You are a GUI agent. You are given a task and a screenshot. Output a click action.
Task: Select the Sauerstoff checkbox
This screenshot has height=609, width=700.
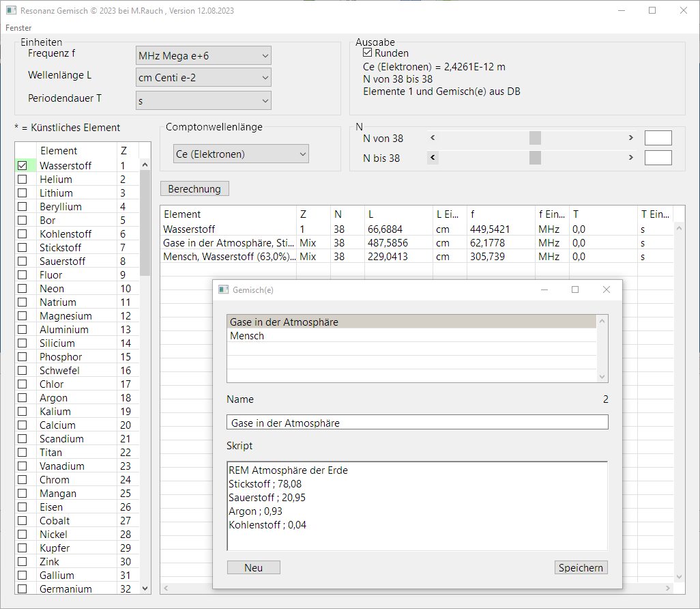(23, 261)
